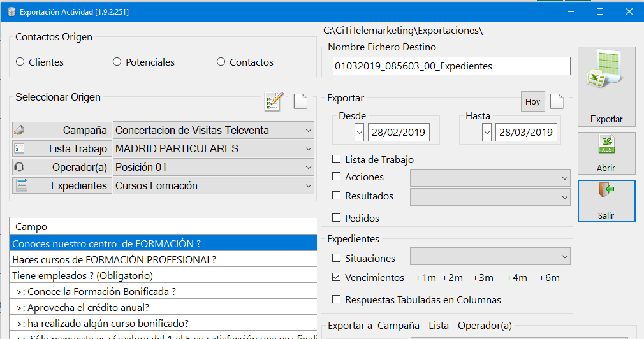644x339 pixels.
Task: Select the Clientes radio button
Action: tap(20, 62)
